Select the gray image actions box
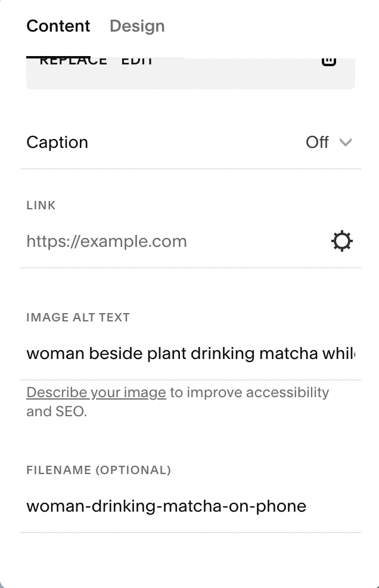 point(191,73)
